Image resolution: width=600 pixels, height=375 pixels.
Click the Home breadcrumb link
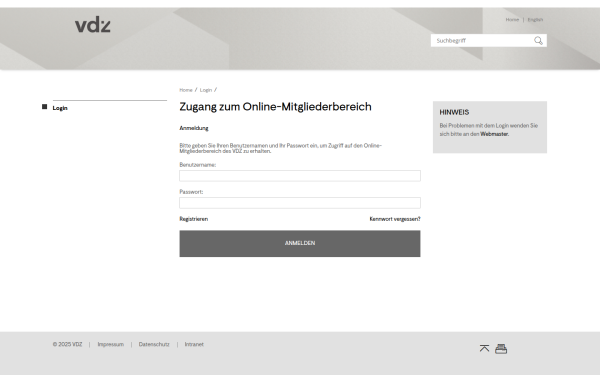click(x=186, y=90)
